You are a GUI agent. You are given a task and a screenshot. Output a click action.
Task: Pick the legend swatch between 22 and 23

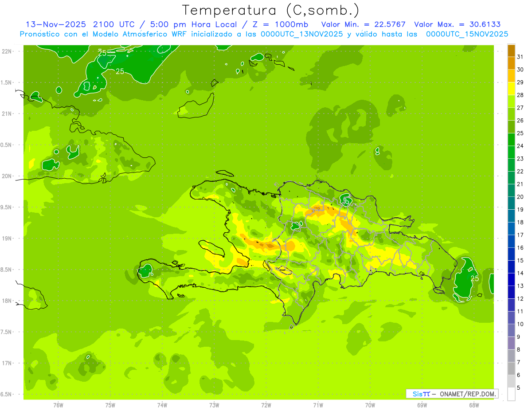tap(512, 165)
